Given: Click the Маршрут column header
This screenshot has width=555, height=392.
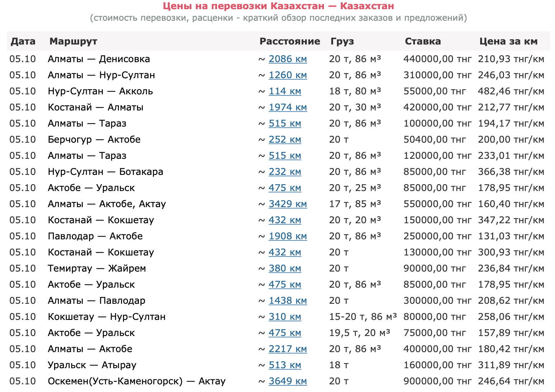Looking at the screenshot, I should (73, 41).
